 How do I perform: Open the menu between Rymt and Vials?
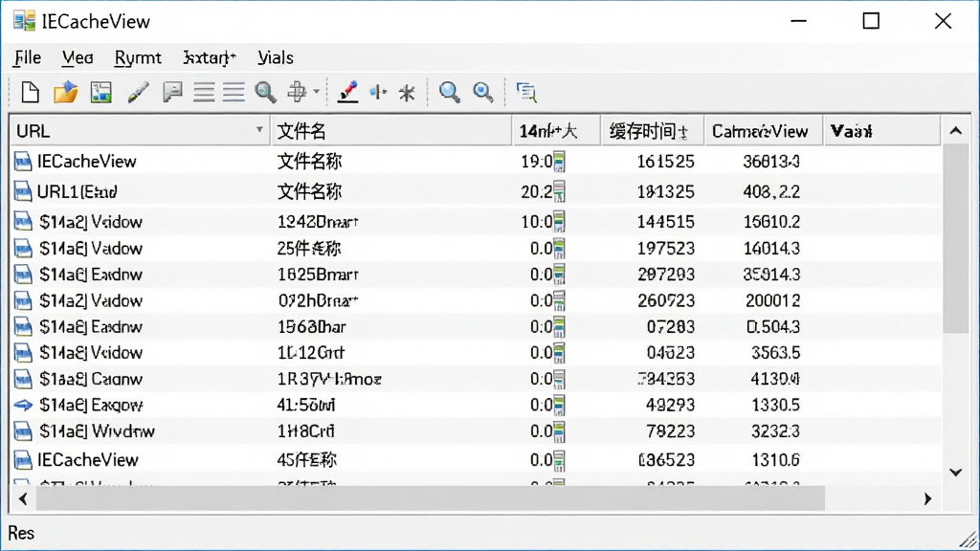(x=210, y=57)
